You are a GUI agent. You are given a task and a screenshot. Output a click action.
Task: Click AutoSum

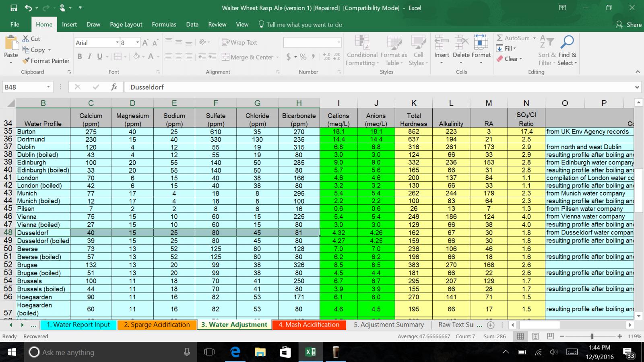(513, 38)
